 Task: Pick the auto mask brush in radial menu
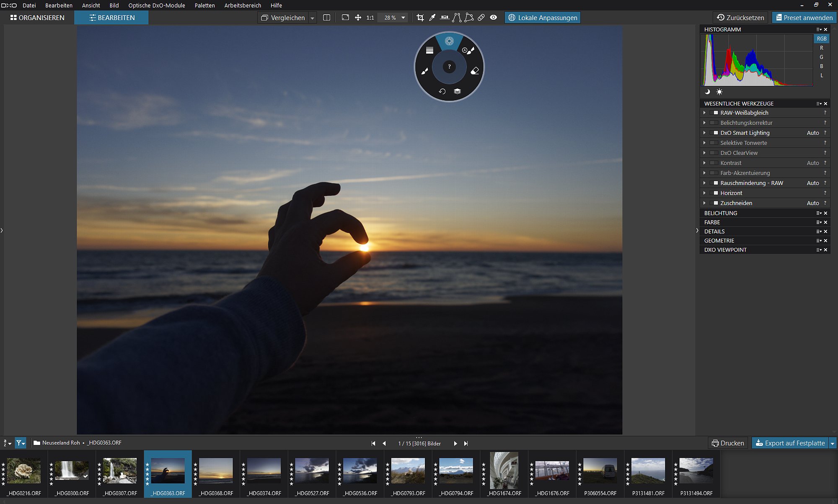[468, 51]
